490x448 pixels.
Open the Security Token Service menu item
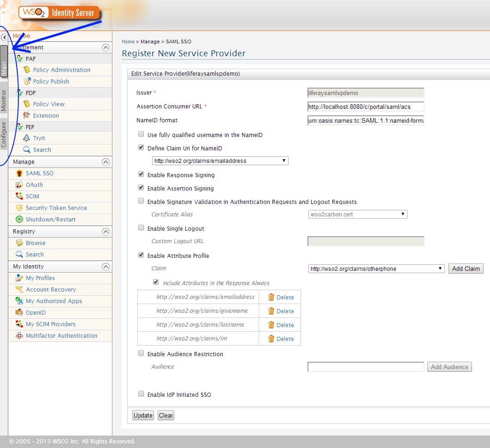[x=56, y=208]
